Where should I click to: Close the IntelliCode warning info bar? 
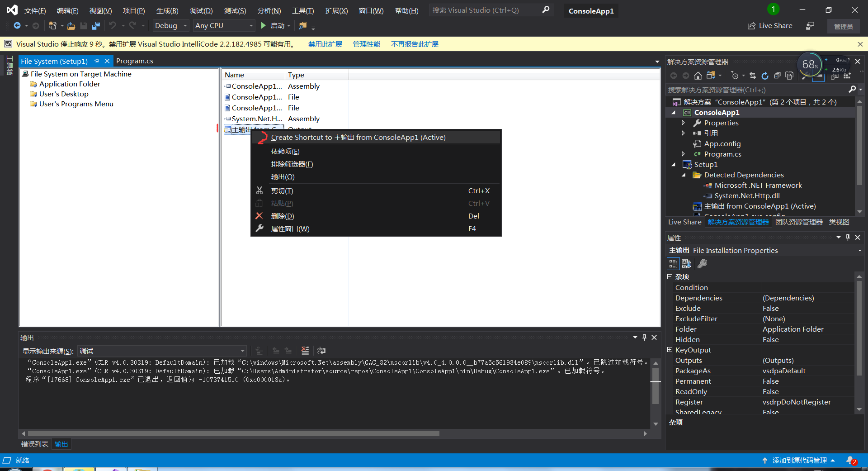(x=860, y=44)
